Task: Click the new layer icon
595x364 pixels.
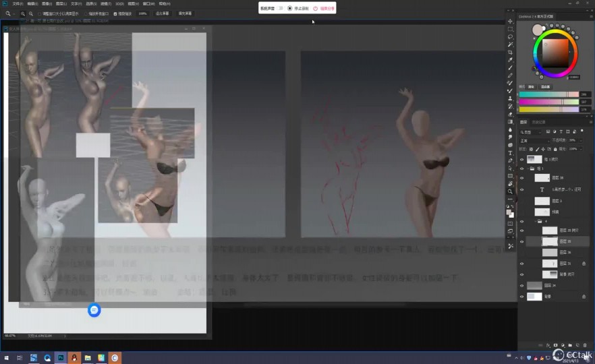Action: point(577,345)
